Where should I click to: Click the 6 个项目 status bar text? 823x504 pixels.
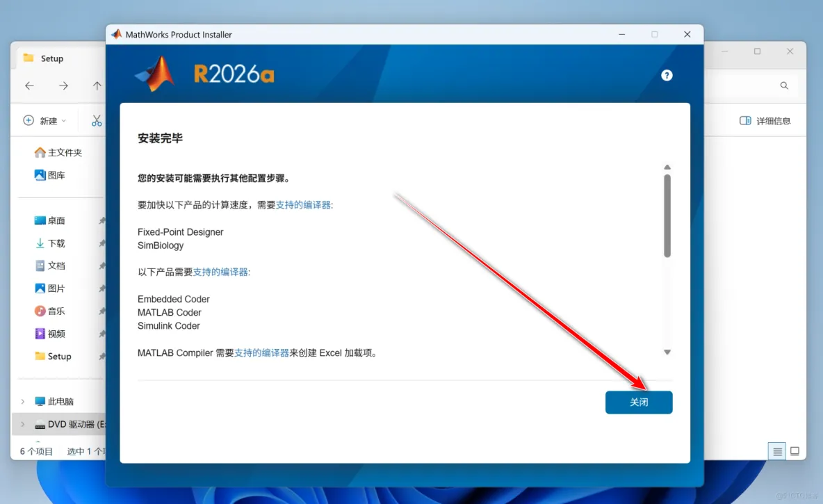36,451
